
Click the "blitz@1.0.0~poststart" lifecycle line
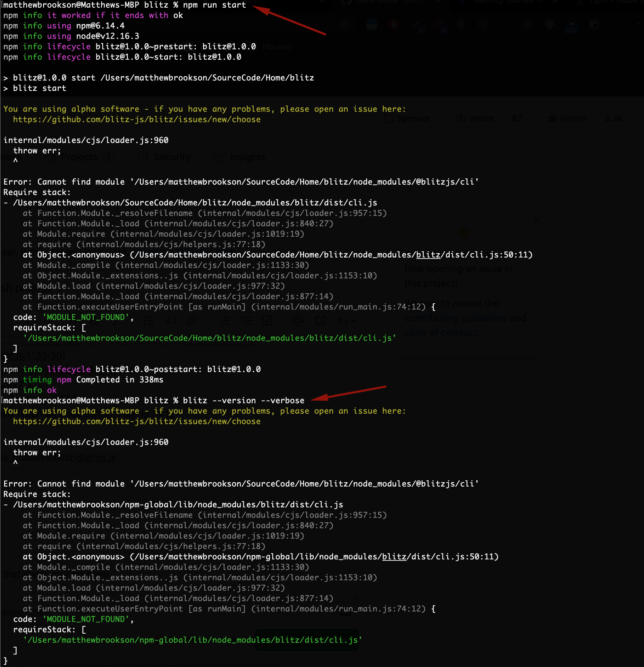point(132,369)
